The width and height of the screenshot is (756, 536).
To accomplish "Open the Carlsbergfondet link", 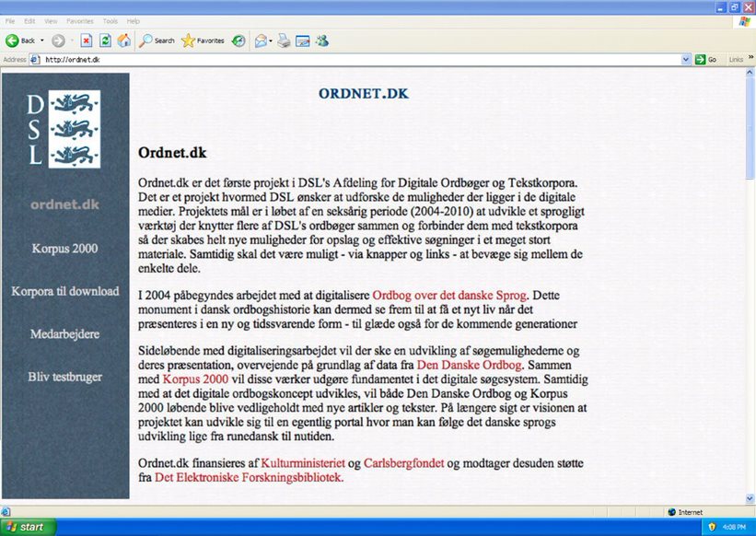I will (403, 463).
